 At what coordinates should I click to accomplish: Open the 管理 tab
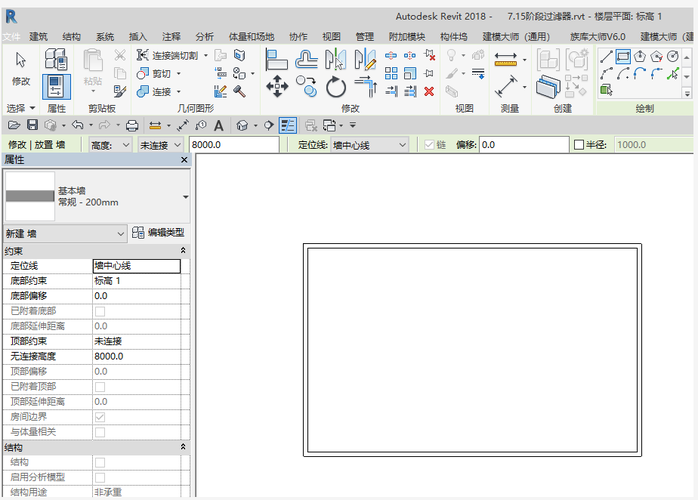click(x=364, y=37)
